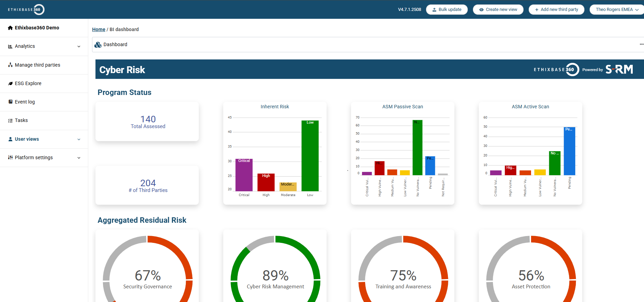The width and height of the screenshot is (644, 302).
Task: Click Add new third party button
Action: click(556, 10)
